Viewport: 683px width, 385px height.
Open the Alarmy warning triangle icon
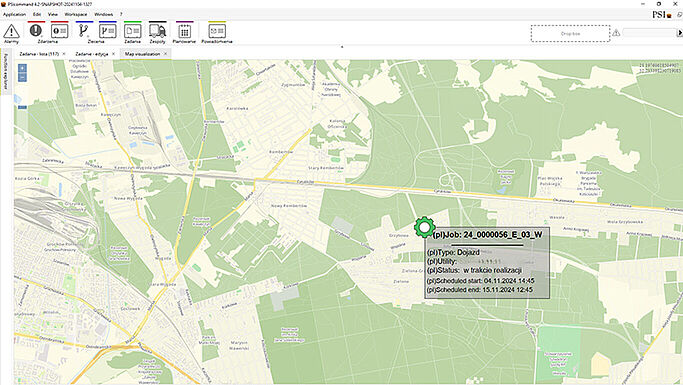[x=11, y=31]
